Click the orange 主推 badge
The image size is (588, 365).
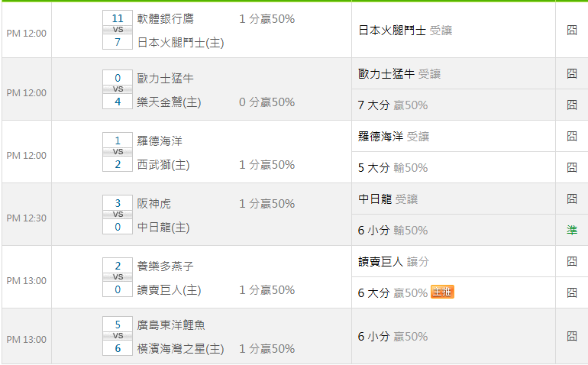[442, 292]
